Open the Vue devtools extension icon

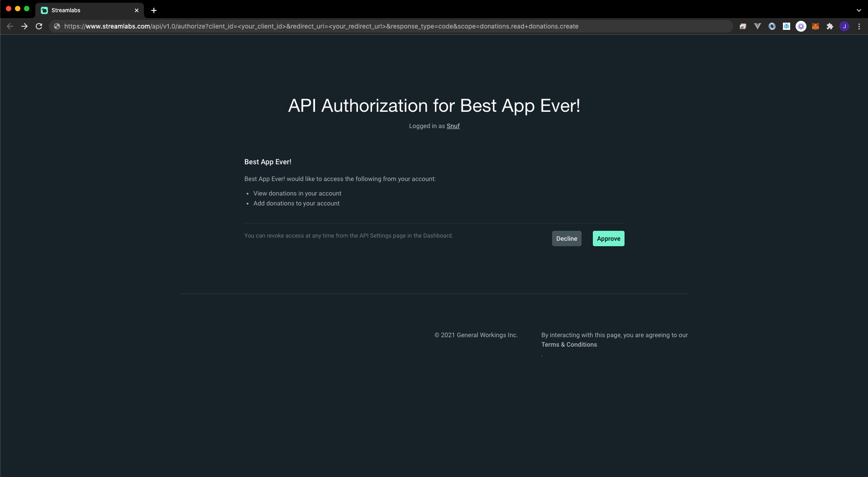(757, 26)
